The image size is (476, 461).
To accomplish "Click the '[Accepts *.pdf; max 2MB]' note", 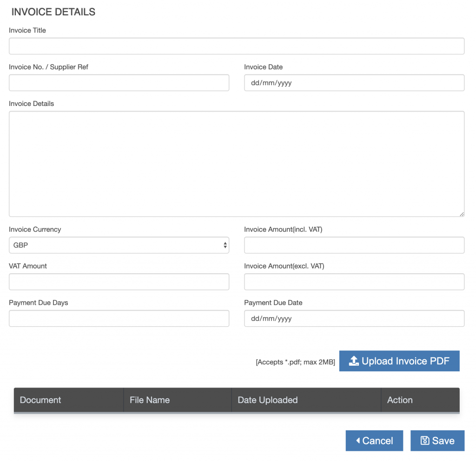I will tap(295, 362).
